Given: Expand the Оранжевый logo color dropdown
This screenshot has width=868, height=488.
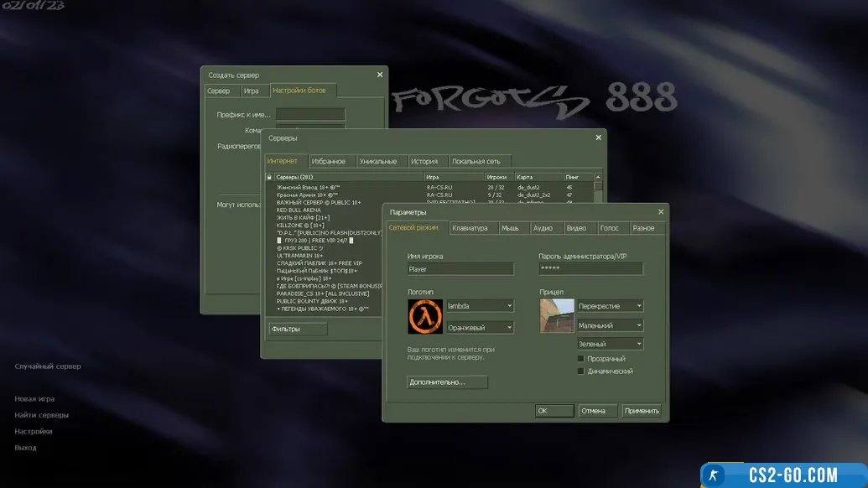Looking at the screenshot, I should 479,328.
